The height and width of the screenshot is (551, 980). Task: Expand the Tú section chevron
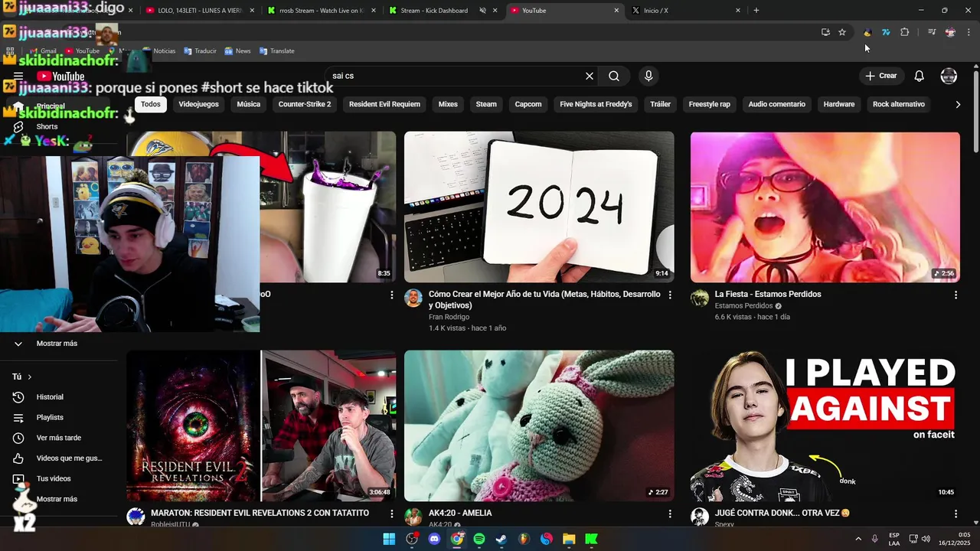[30, 377]
